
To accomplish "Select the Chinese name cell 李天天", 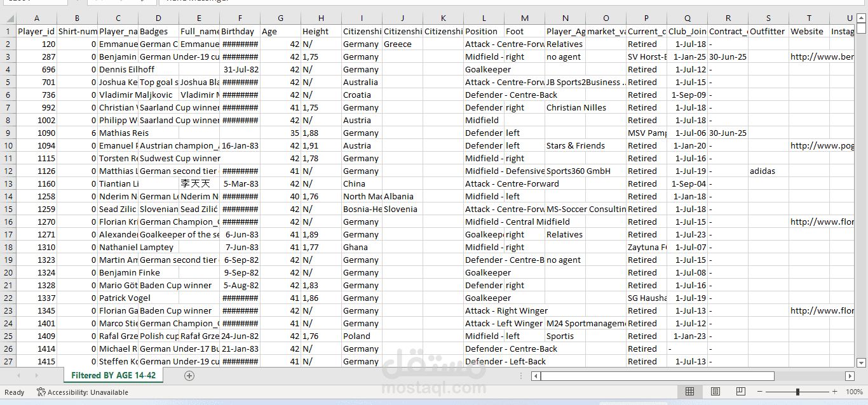I will coord(200,183).
